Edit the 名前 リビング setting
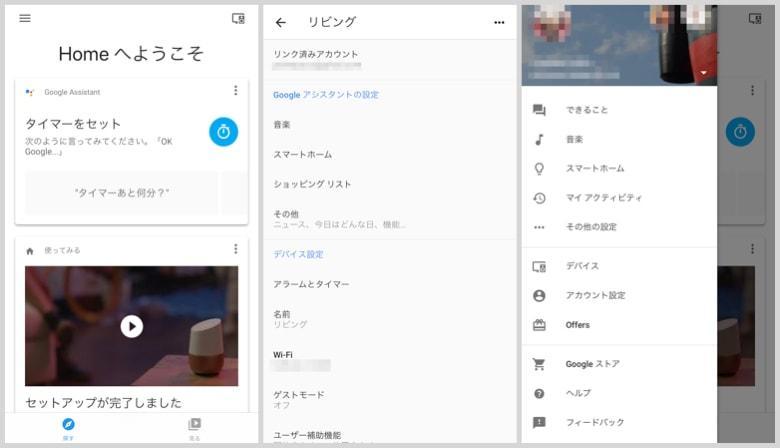The height and width of the screenshot is (448, 780). point(390,319)
